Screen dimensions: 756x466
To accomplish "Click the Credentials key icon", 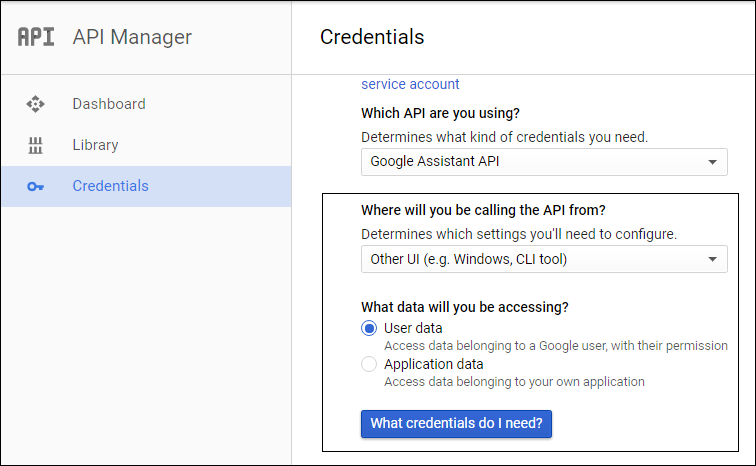I will (x=35, y=186).
